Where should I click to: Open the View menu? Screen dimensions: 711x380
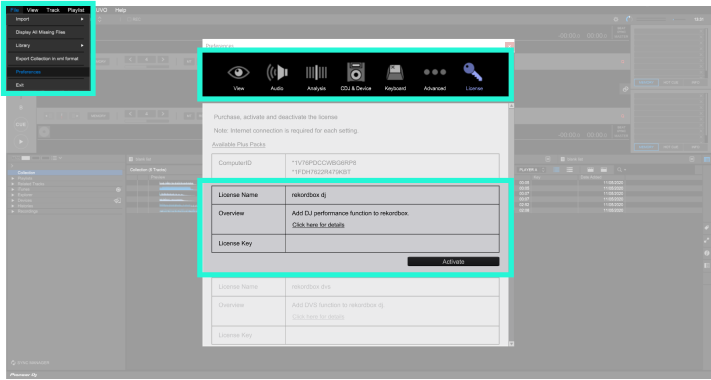(33, 10)
